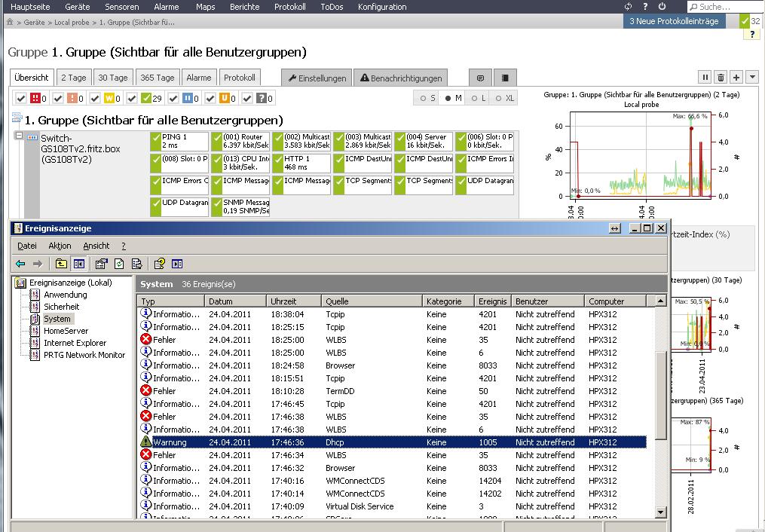
Task: Click the plus add icon
Action: [736, 77]
